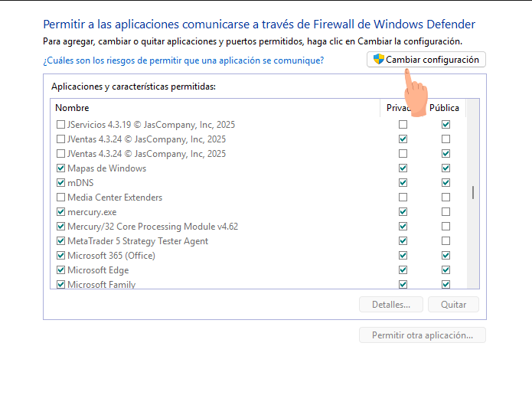Click the Cambiar configuración button

point(426,60)
